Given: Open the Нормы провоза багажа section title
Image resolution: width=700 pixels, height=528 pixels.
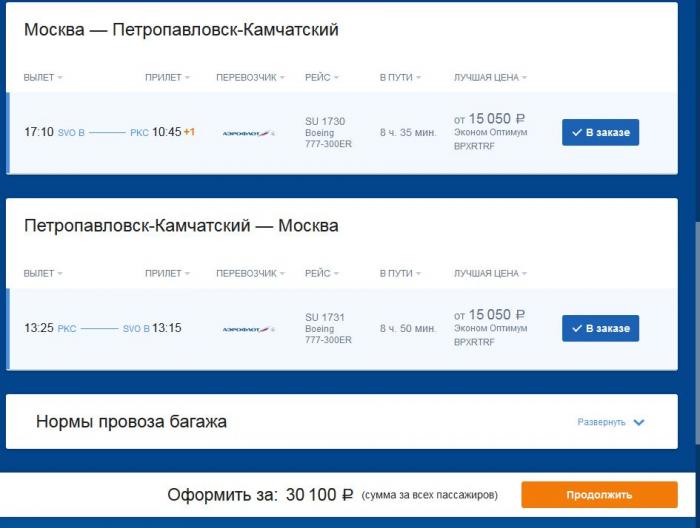Looking at the screenshot, I should pyautogui.click(x=131, y=422).
